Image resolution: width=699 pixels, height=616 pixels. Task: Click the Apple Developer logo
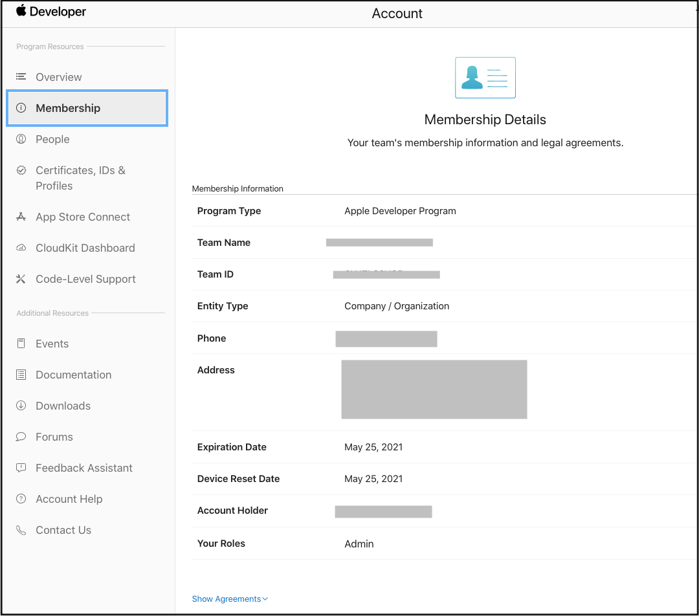pyautogui.click(x=50, y=12)
